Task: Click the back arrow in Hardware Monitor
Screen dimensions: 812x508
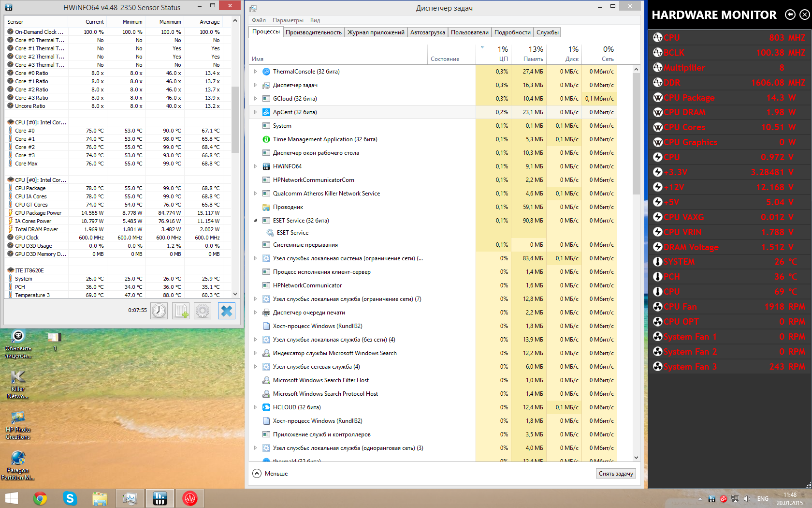Action: point(790,15)
